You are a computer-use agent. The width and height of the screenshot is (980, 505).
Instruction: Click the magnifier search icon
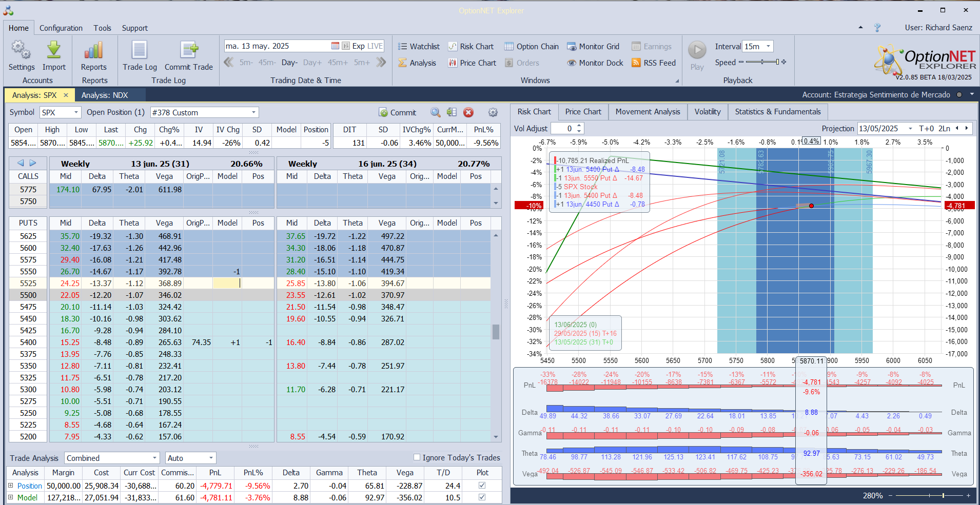[x=435, y=112]
